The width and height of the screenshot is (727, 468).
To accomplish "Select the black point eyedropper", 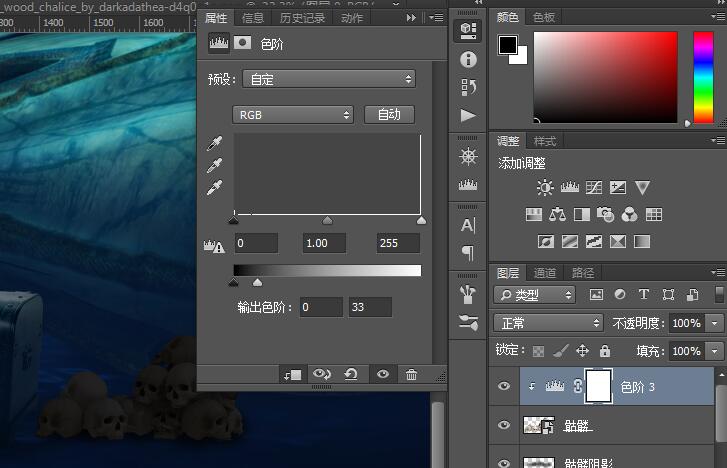I will pyautogui.click(x=214, y=143).
